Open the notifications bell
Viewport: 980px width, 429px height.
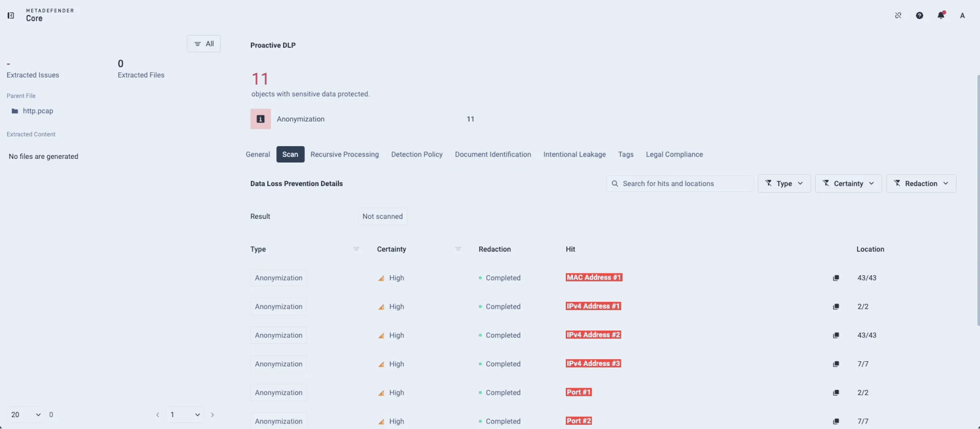pyautogui.click(x=941, y=15)
